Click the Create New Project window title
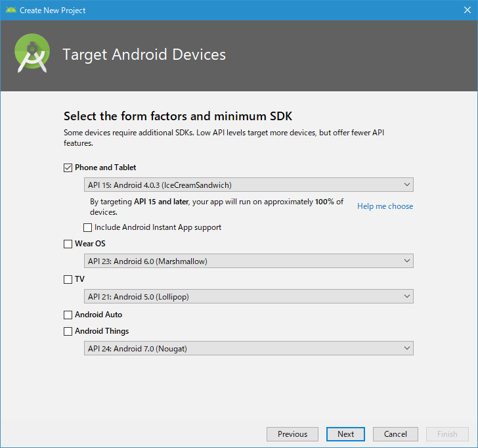This screenshot has height=448, width=478. (x=53, y=11)
